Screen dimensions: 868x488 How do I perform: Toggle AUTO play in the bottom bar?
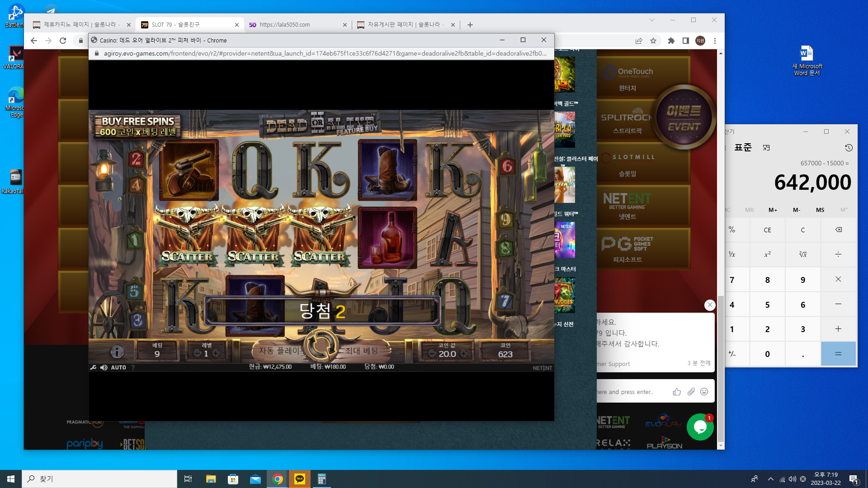pyautogui.click(x=118, y=367)
